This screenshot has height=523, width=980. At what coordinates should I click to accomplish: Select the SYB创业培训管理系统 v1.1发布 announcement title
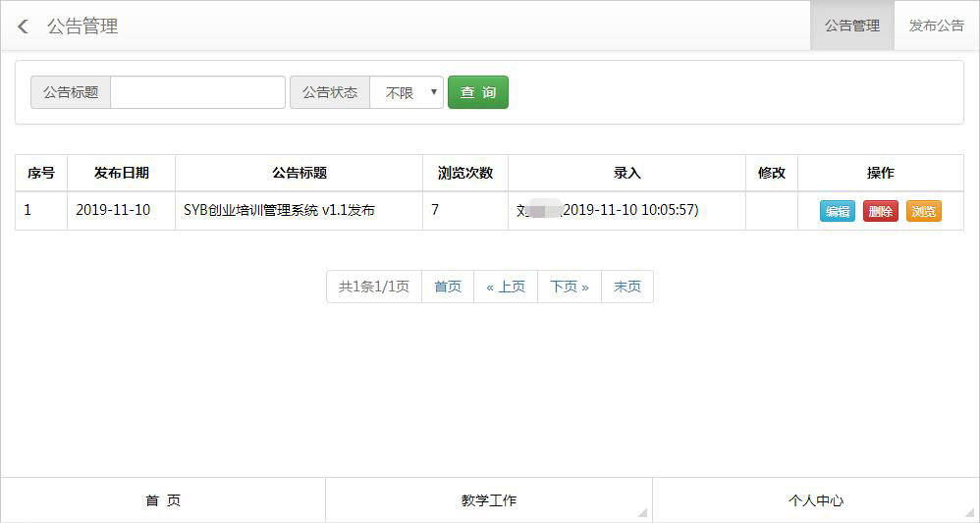279,210
